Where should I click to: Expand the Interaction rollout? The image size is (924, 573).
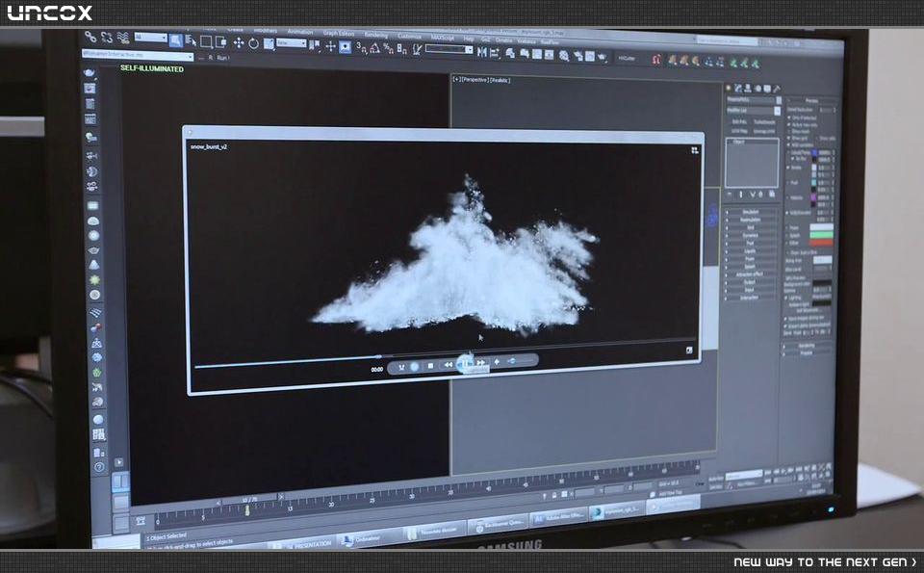pyautogui.click(x=751, y=298)
